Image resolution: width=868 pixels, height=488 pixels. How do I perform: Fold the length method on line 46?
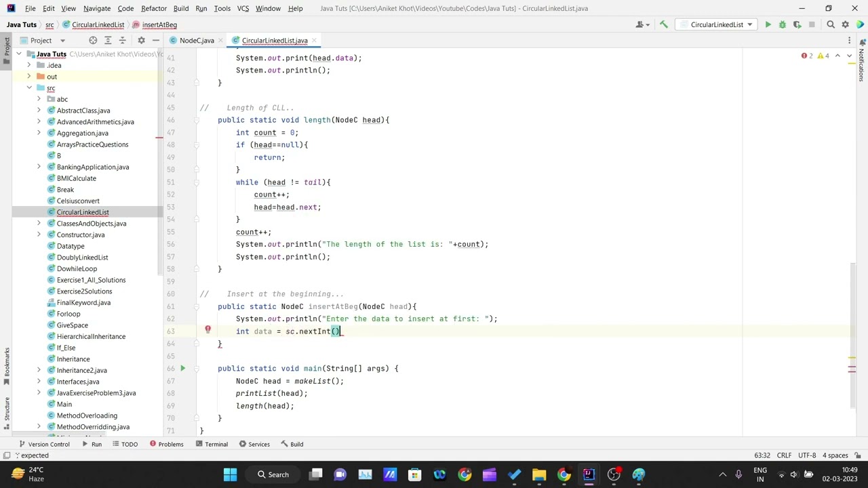click(197, 120)
